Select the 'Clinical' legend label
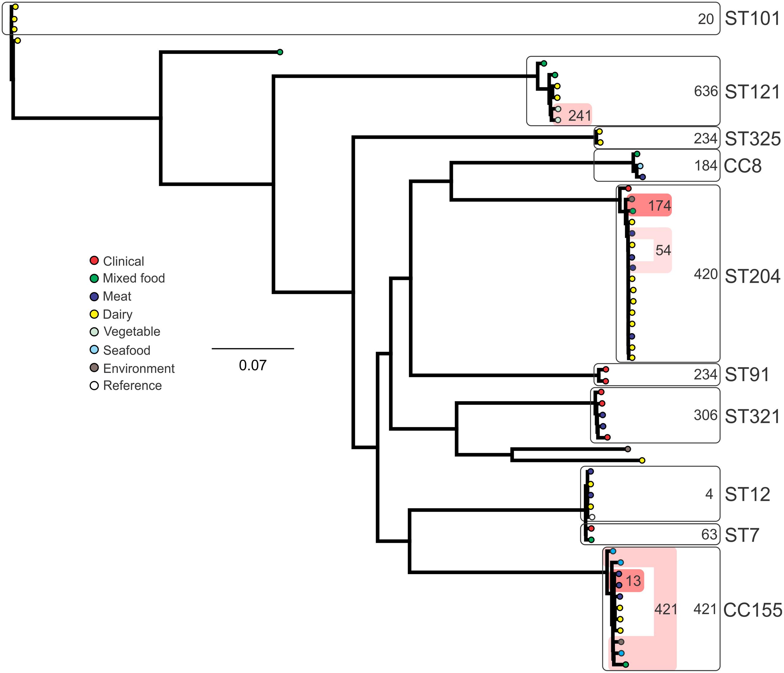Image resolution: width=784 pixels, height=673 pixels. (123, 261)
